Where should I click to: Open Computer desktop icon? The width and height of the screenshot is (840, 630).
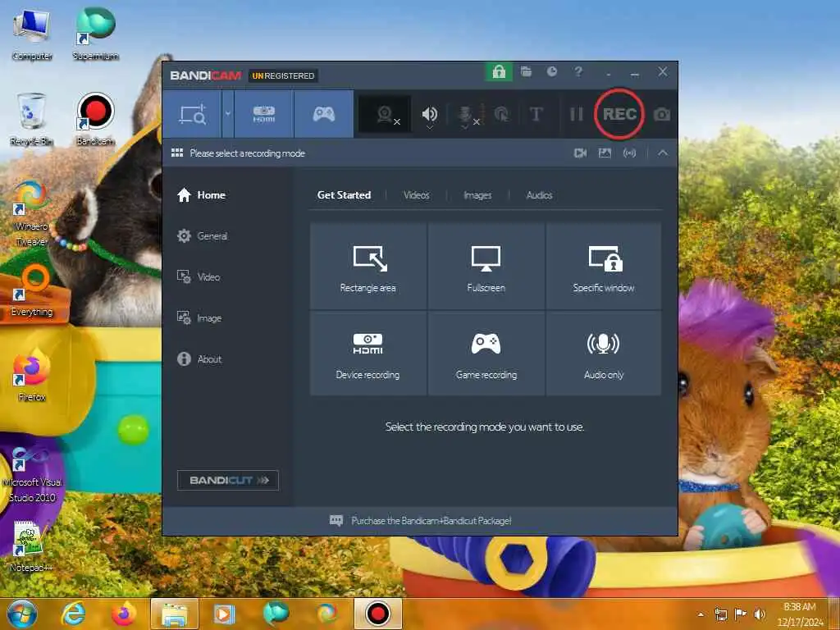pos(32,34)
